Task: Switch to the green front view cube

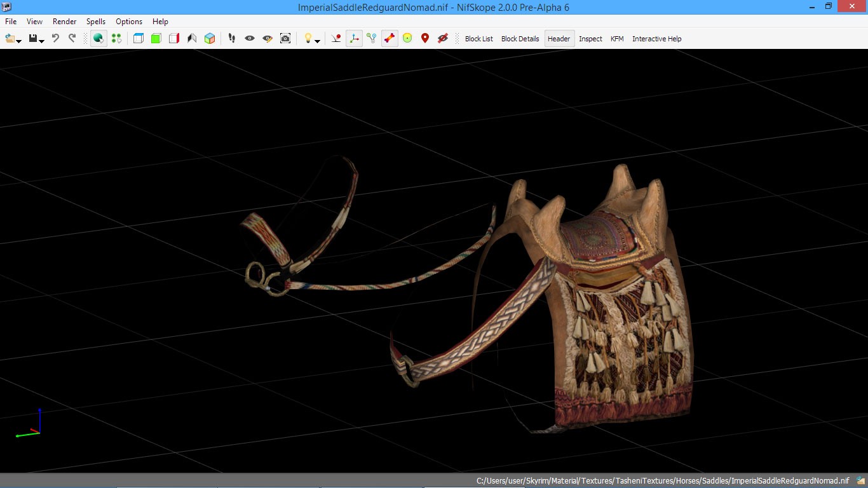Action: pyautogui.click(x=156, y=38)
